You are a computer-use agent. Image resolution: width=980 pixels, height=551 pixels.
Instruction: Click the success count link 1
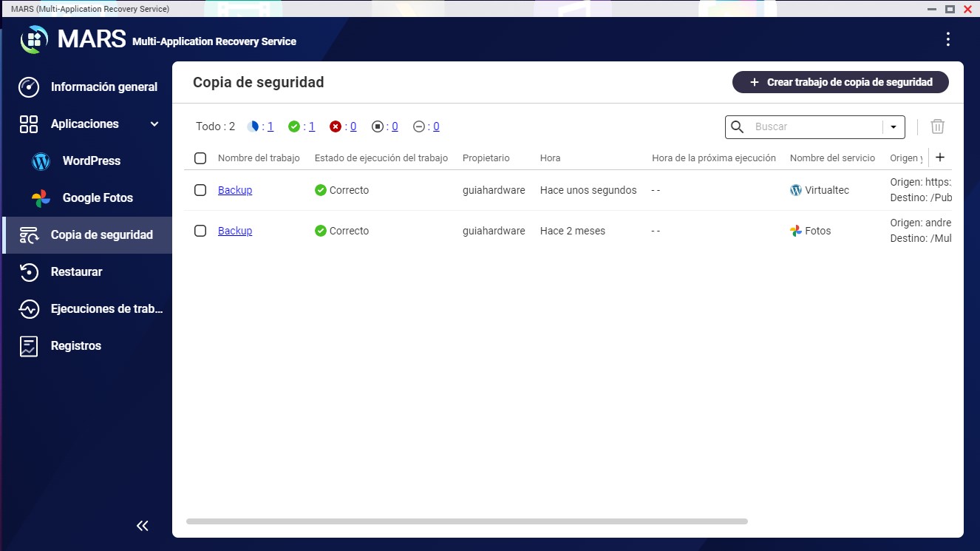click(312, 126)
